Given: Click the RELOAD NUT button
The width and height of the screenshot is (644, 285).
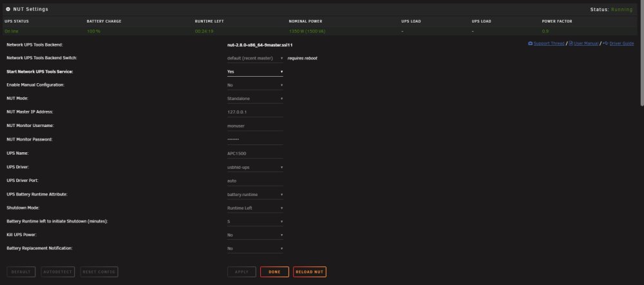Looking at the screenshot, I should point(310,272).
